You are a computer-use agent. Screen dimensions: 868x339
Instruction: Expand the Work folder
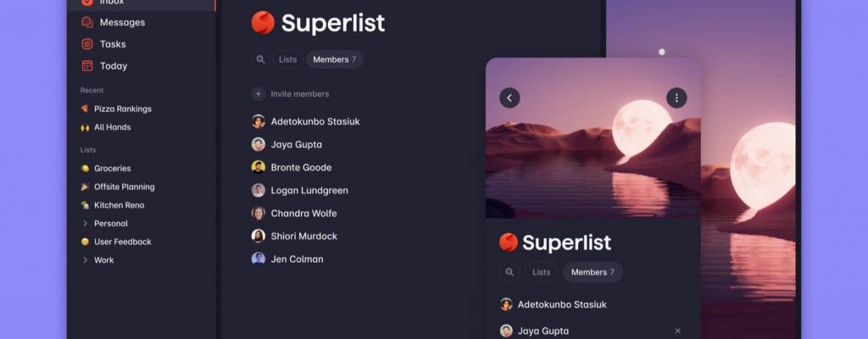coord(85,260)
